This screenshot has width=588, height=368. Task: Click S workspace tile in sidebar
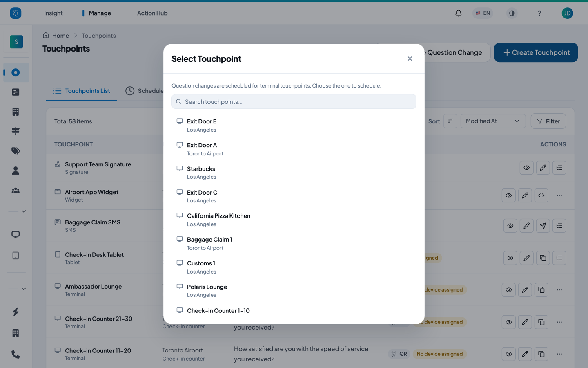click(16, 42)
